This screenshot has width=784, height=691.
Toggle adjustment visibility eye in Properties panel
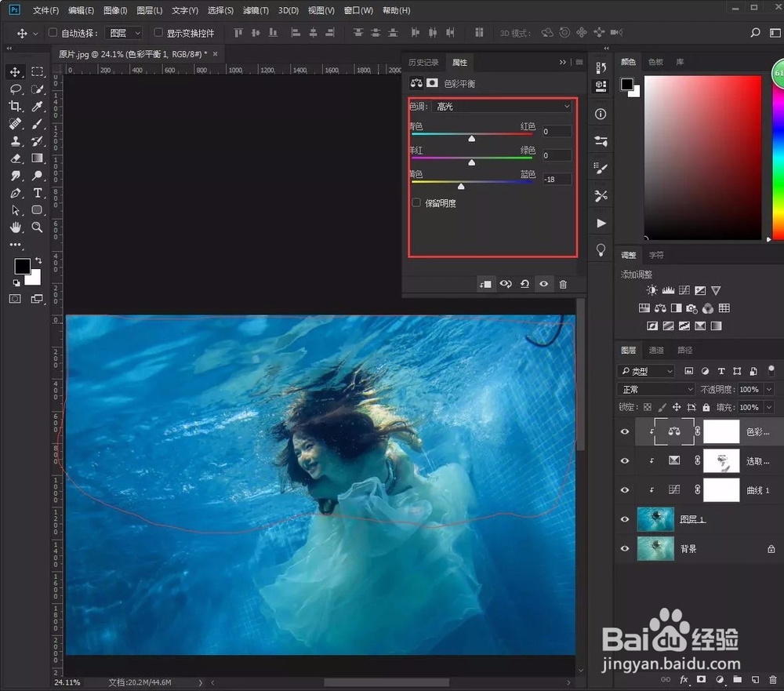[x=543, y=284]
